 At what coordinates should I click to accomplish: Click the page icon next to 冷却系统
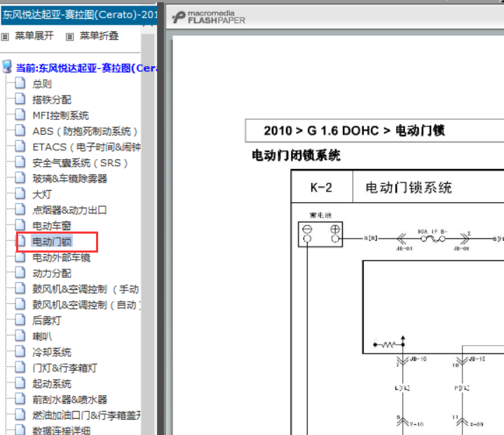point(20,352)
